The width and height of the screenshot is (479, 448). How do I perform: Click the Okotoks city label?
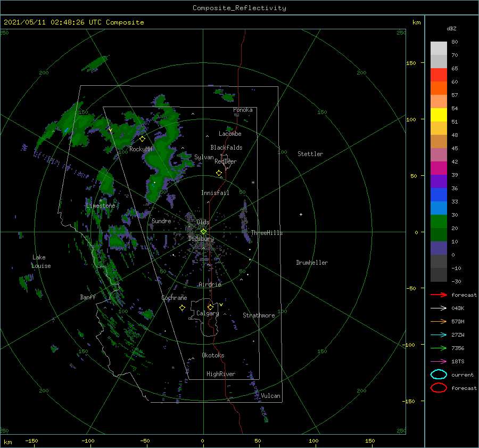click(213, 355)
